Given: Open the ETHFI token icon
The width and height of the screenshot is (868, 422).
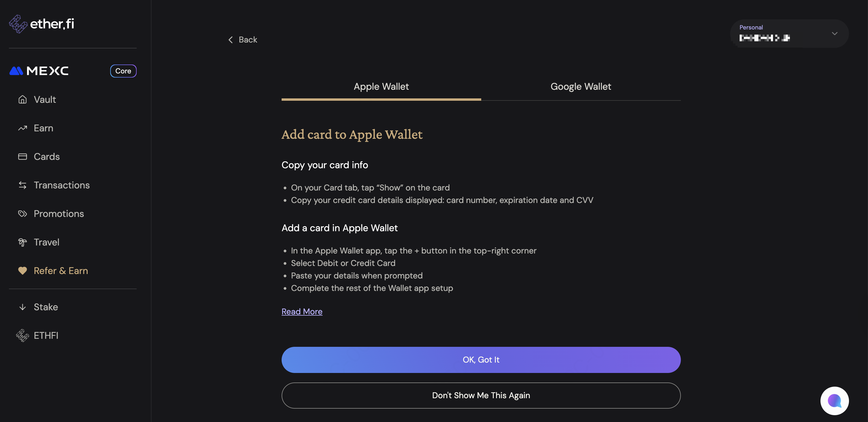Looking at the screenshot, I should click(23, 336).
